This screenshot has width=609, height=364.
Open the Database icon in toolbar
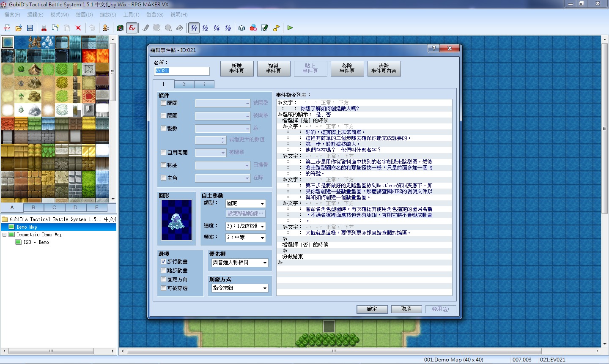click(x=242, y=28)
